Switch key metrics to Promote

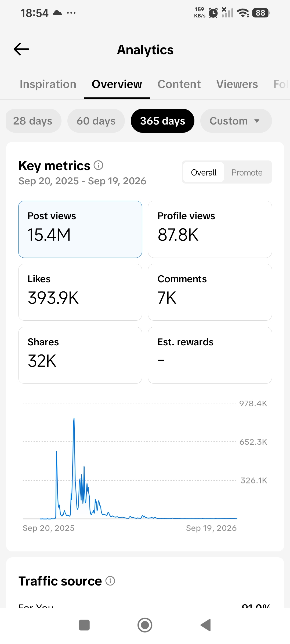pos(247,172)
